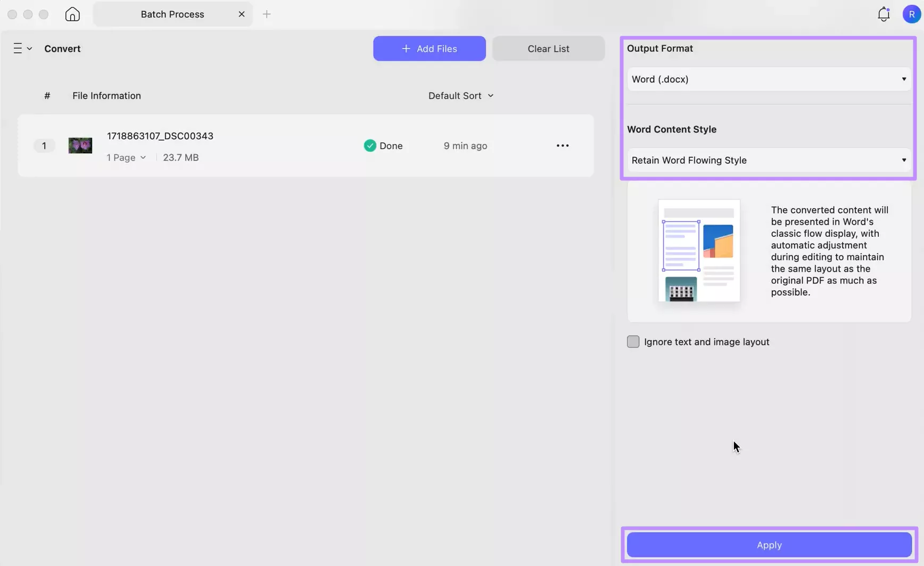Open a new tab with the plus icon
Image resolution: width=924 pixels, height=566 pixels.
click(266, 14)
